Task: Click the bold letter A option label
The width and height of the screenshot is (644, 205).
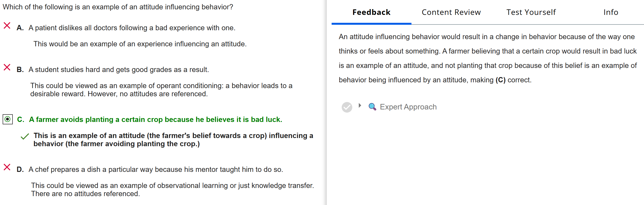Action: pos(20,28)
